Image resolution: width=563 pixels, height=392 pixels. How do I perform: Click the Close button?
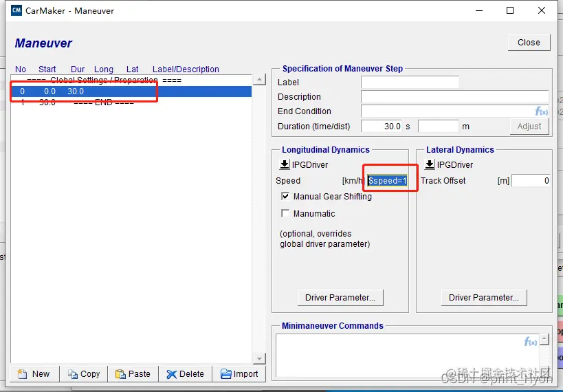pos(529,43)
